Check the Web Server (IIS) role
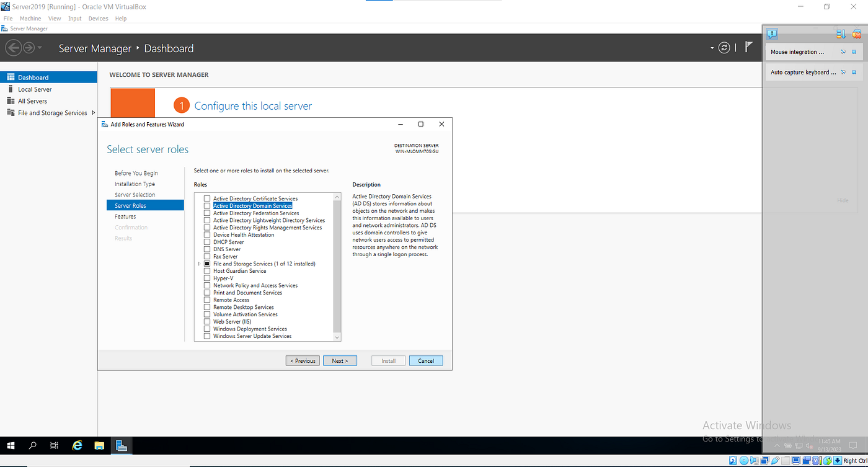The height and width of the screenshot is (467, 868). pyautogui.click(x=207, y=321)
